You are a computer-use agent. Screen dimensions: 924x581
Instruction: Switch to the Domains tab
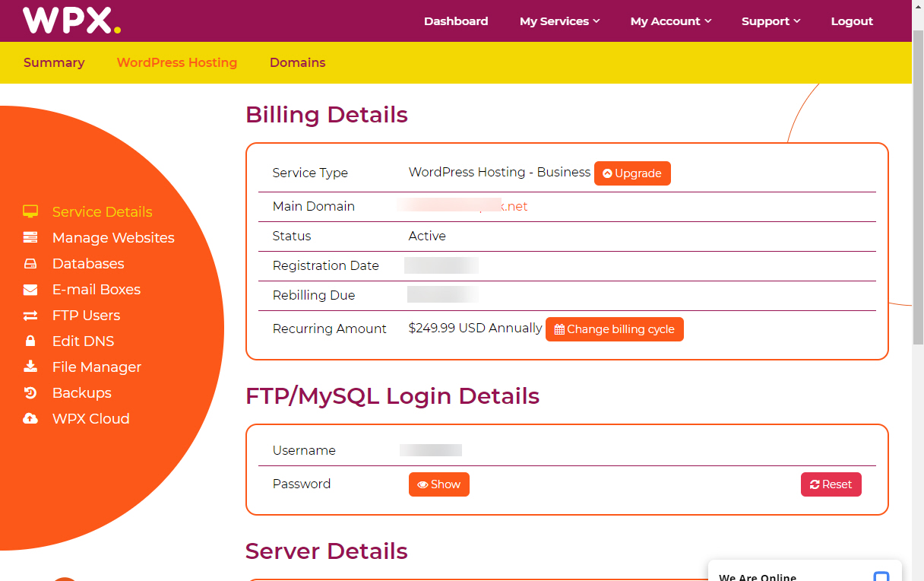[x=298, y=63]
